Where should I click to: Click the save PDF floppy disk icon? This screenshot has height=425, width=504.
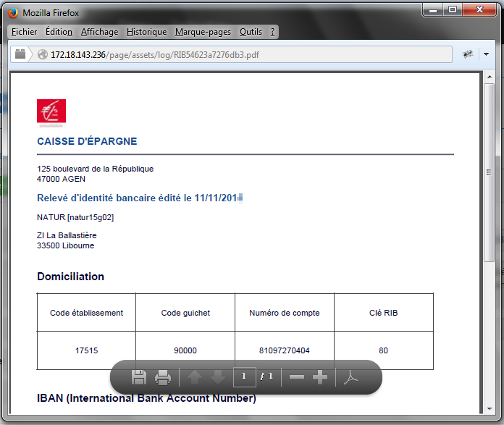(139, 377)
